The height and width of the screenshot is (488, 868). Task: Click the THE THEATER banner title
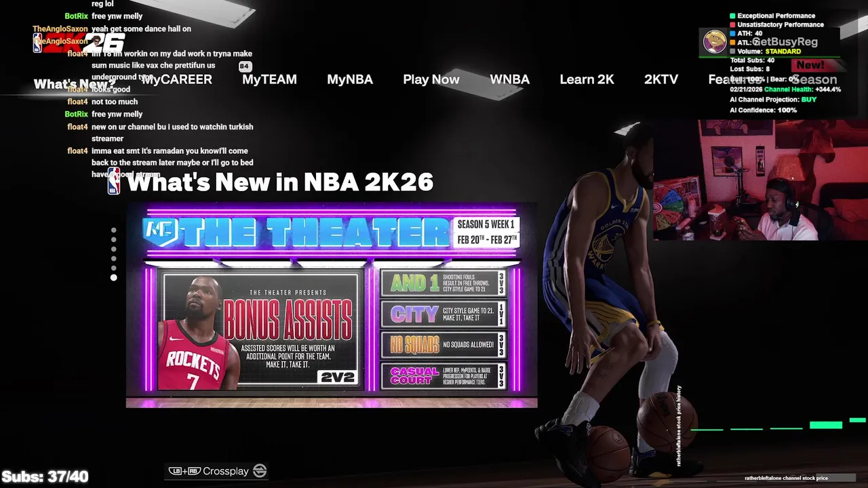(x=314, y=232)
